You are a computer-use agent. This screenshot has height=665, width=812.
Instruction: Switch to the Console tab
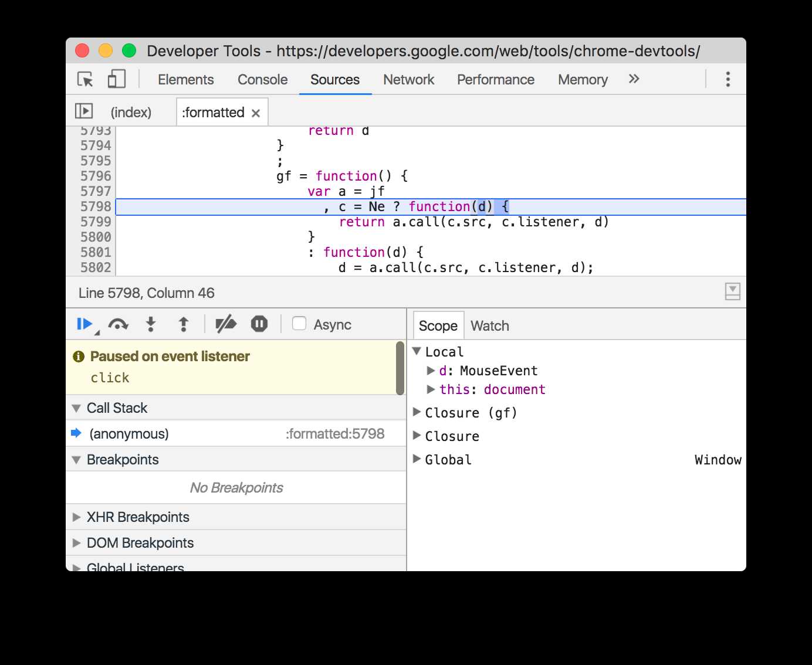(x=262, y=80)
